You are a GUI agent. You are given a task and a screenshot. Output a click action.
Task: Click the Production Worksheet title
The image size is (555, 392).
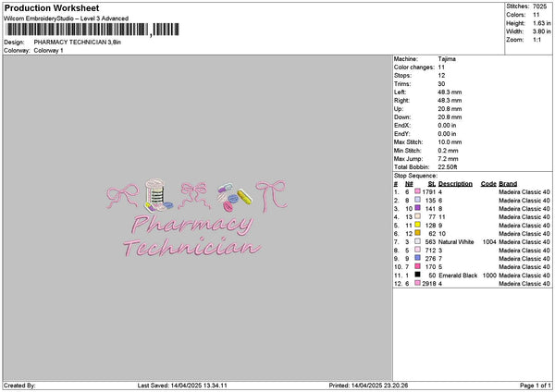coord(52,8)
